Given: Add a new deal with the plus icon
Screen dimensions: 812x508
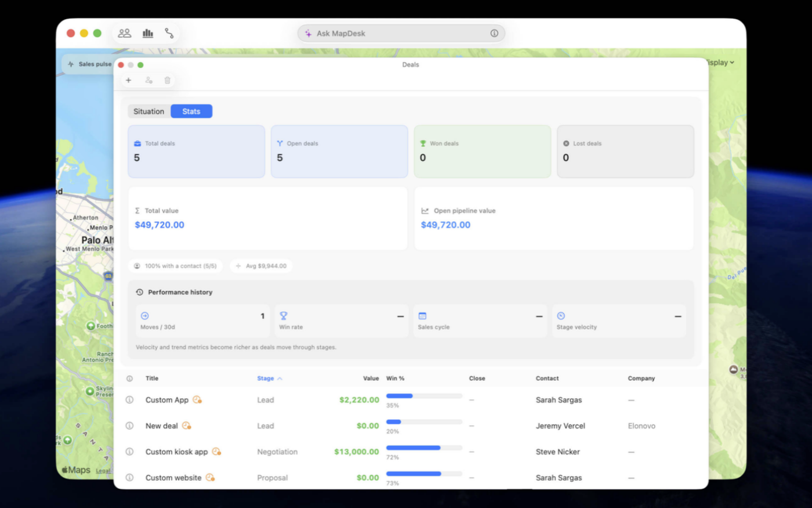Looking at the screenshot, I should [129, 80].
